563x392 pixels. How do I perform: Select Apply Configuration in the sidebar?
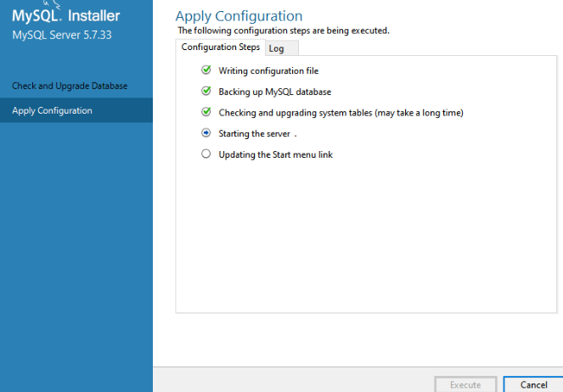coord(76,110)
